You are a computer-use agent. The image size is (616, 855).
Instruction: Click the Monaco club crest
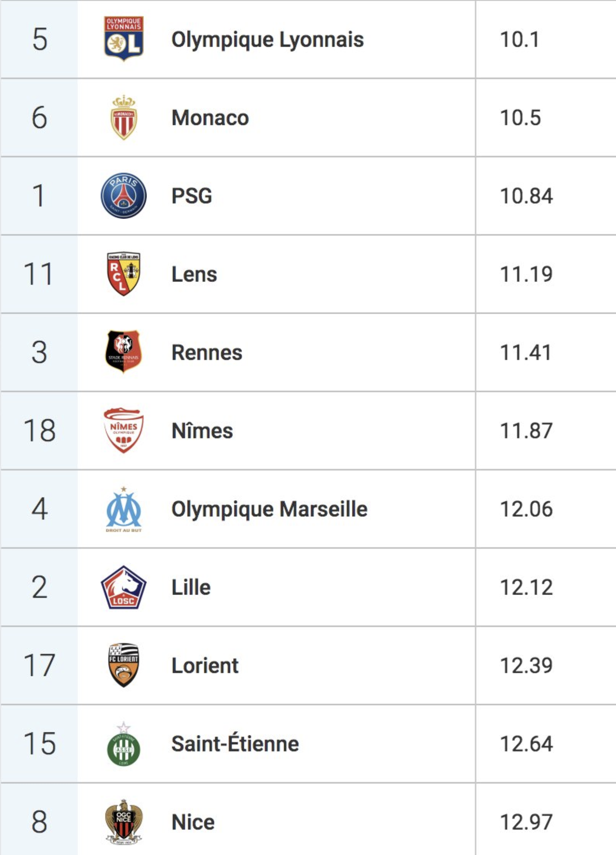[123, 118]
